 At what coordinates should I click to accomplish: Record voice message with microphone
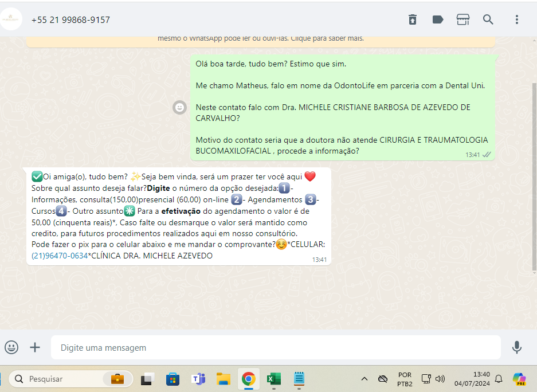pyautogui.click(x=517, y=347)
